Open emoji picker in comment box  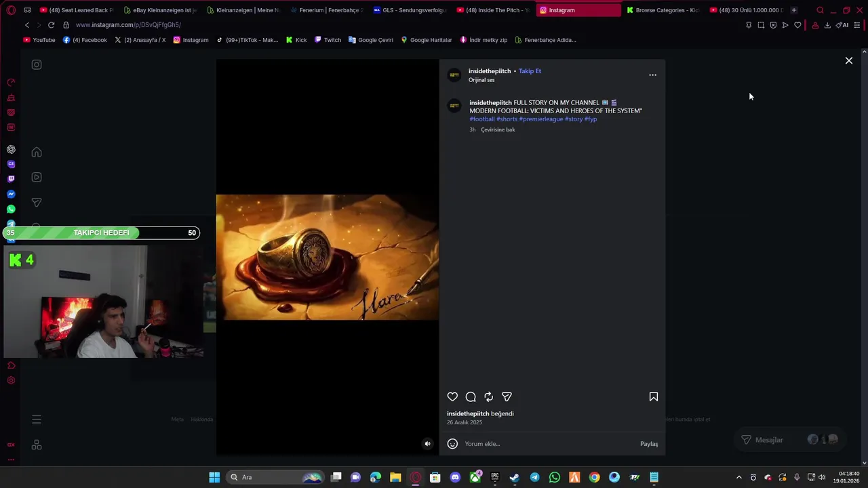452,444
